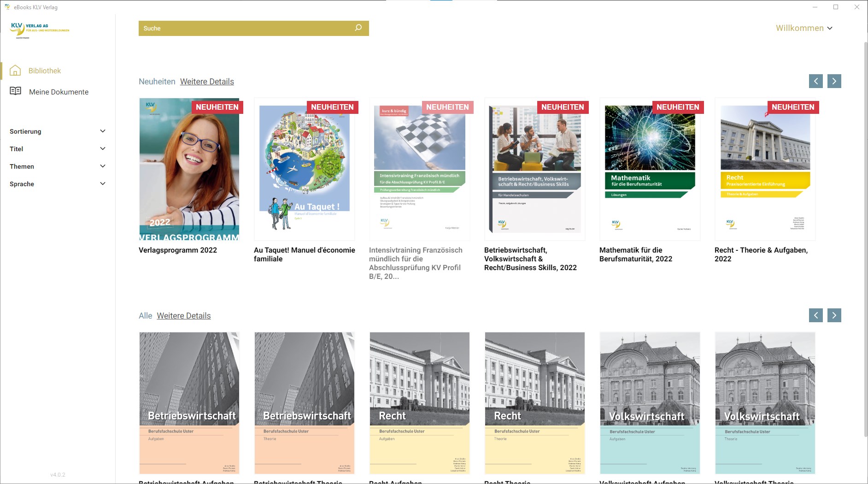
Task: Open Volkswirtschaft Aufgaben cover
Action: 650,403
